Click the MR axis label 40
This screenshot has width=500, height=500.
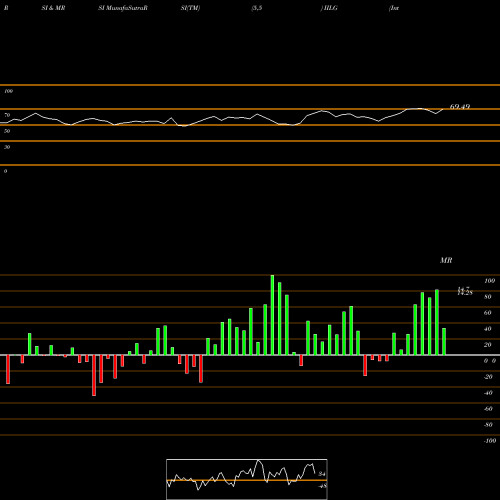click(488, 329)
